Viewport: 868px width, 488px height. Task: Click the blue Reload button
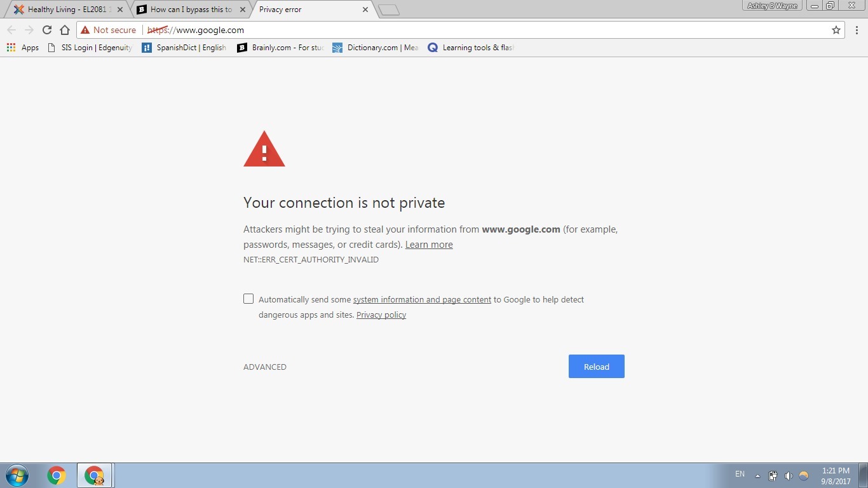pos(597,367)
